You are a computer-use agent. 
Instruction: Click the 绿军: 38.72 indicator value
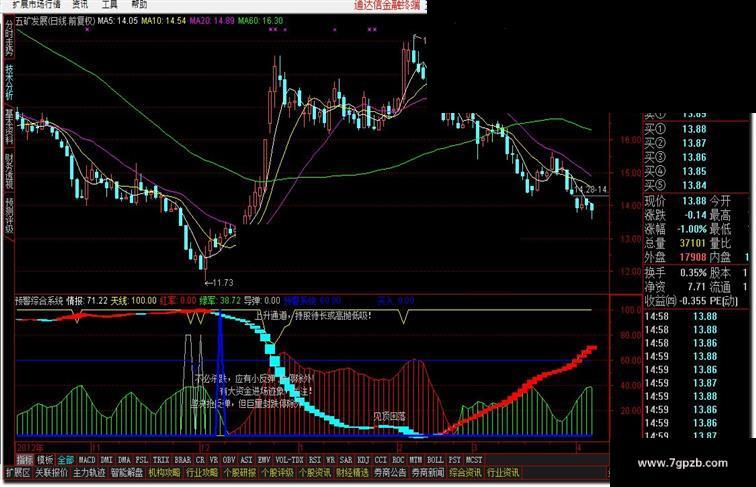220,300
